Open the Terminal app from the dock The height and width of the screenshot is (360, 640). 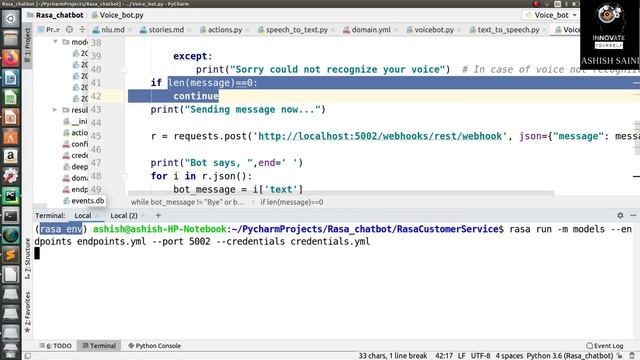(11, 216)
